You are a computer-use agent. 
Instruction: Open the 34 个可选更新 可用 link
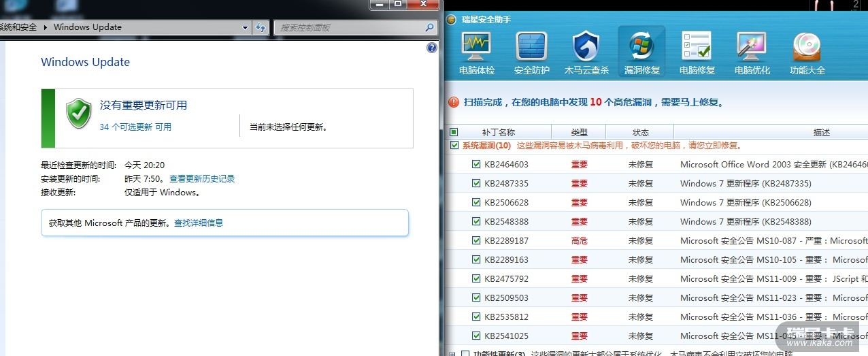[135, 127]
